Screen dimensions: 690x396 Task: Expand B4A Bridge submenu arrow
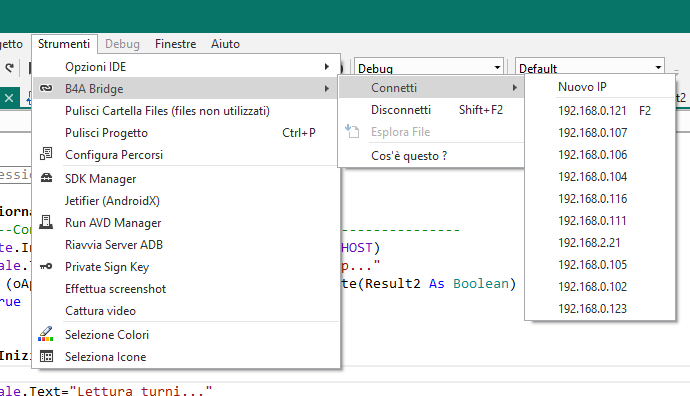[x=327, y=88]
